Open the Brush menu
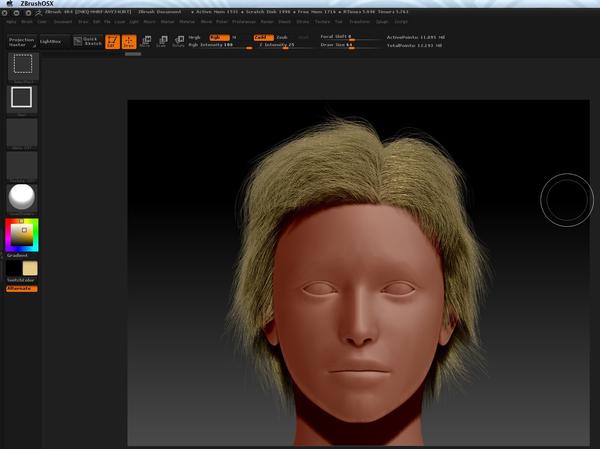The height and width of the screenshot is (449, 600). (x=27, y=20)
